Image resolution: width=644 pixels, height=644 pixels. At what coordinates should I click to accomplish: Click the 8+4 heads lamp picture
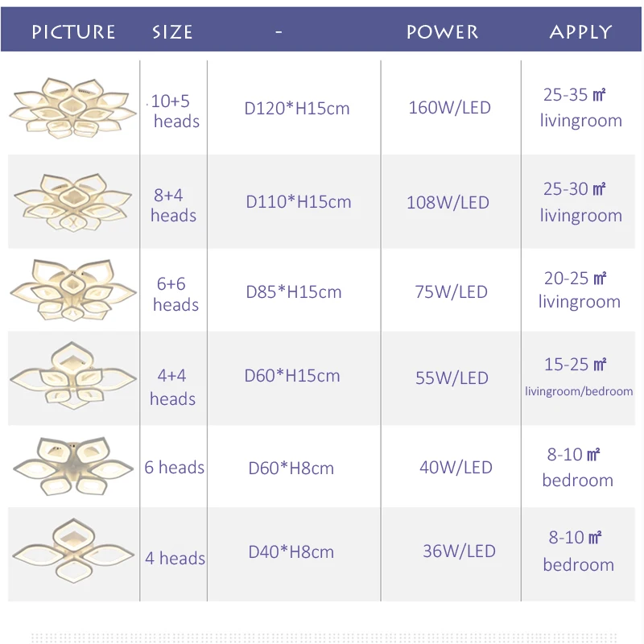pos(72,202)
